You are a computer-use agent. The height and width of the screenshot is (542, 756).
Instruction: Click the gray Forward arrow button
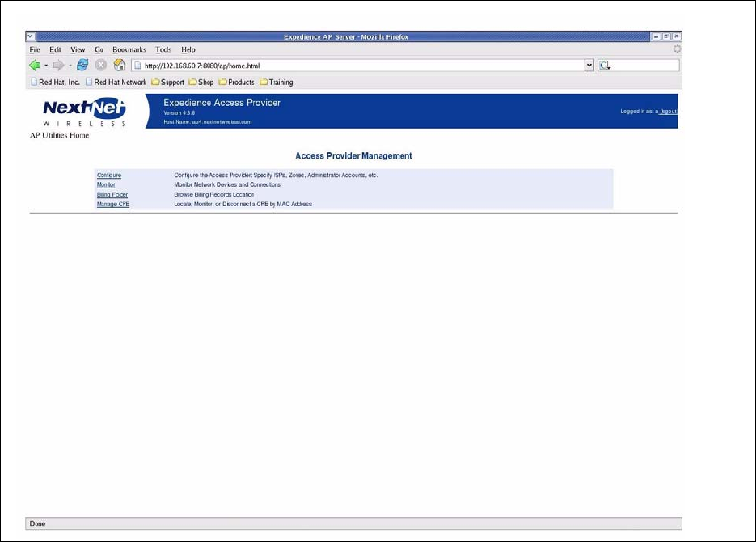(58, 65)
